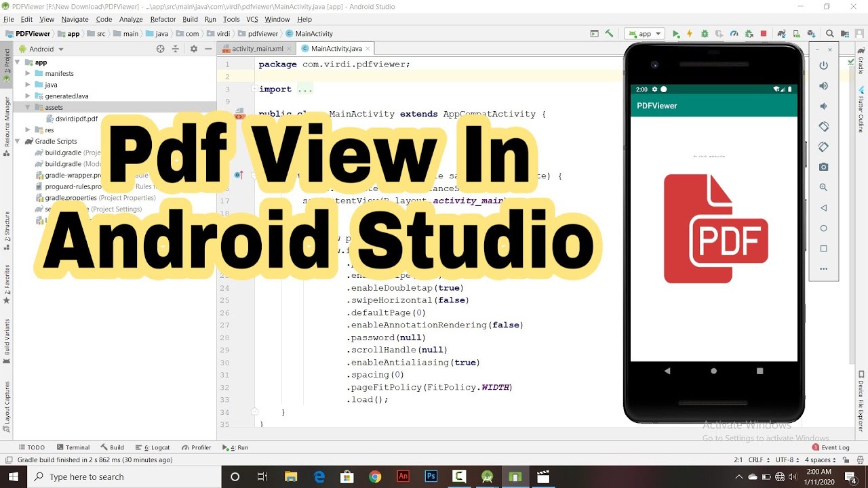Collapse Gradle Scripts tree node
Screen dimensions: 868x488
tap(18, 142)
